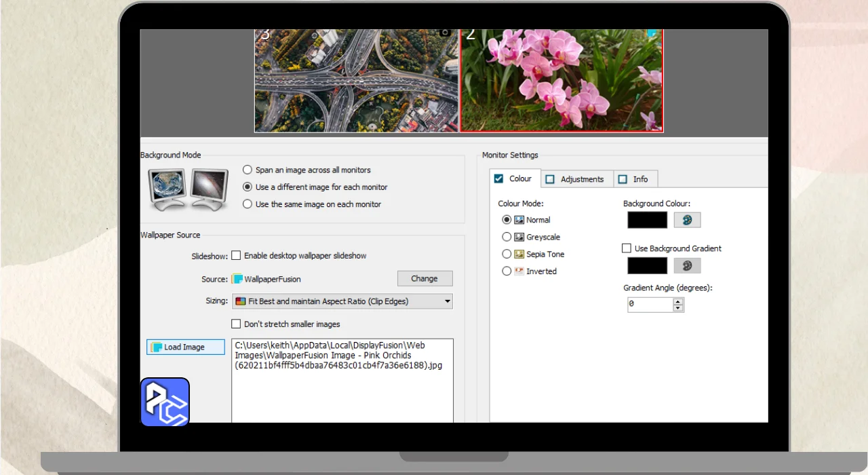Screen dimensions: 868x475
Task: Switch to the Adjustments tab
Action: (576, 179)
